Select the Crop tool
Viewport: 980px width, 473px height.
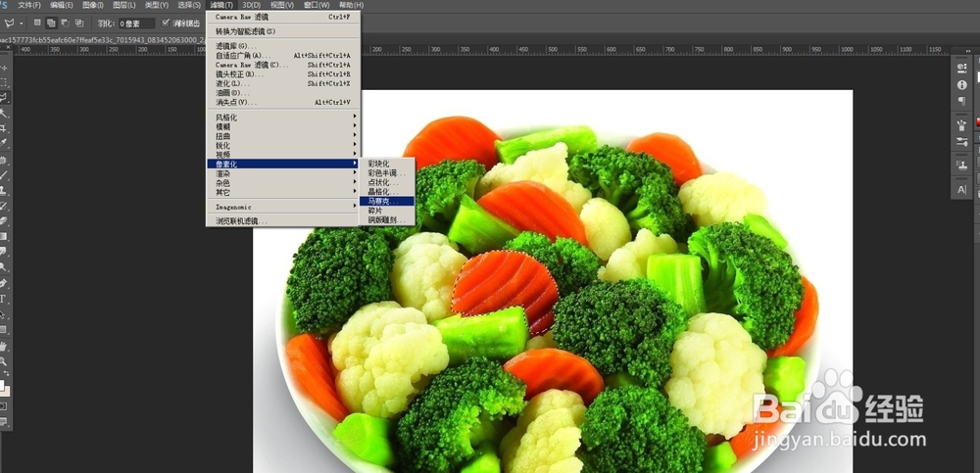[x=4, y=128]
